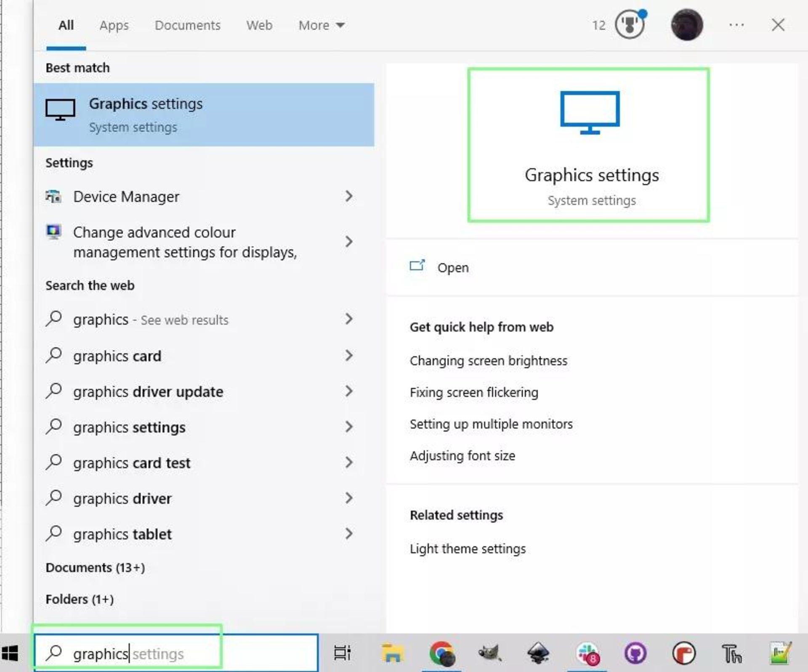Click the Light theme settings link
The height and width of the screenshot is (672, 808).
(x=467, y=549)
